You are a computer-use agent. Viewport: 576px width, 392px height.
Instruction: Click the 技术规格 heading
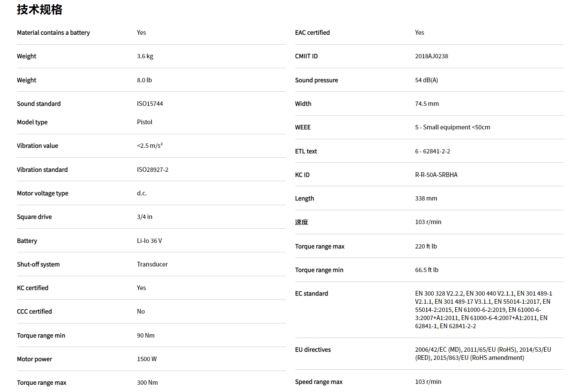pos(39,9)
